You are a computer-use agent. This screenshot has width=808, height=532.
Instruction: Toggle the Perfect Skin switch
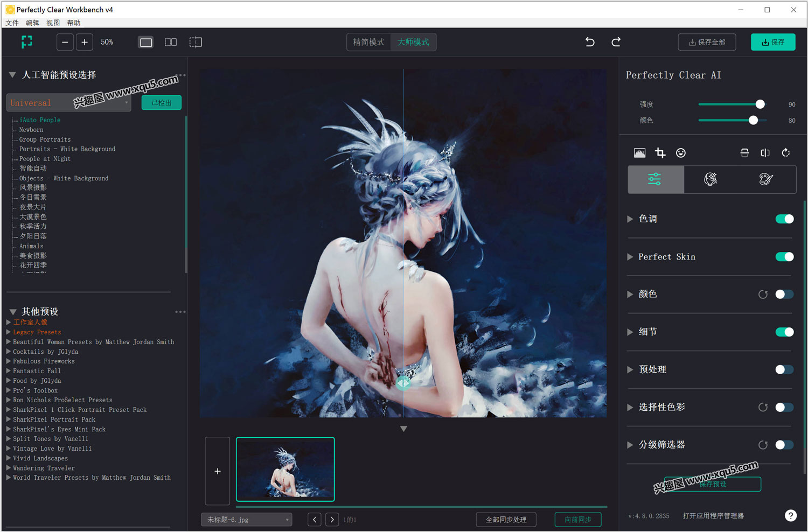(x=784, y=257)
